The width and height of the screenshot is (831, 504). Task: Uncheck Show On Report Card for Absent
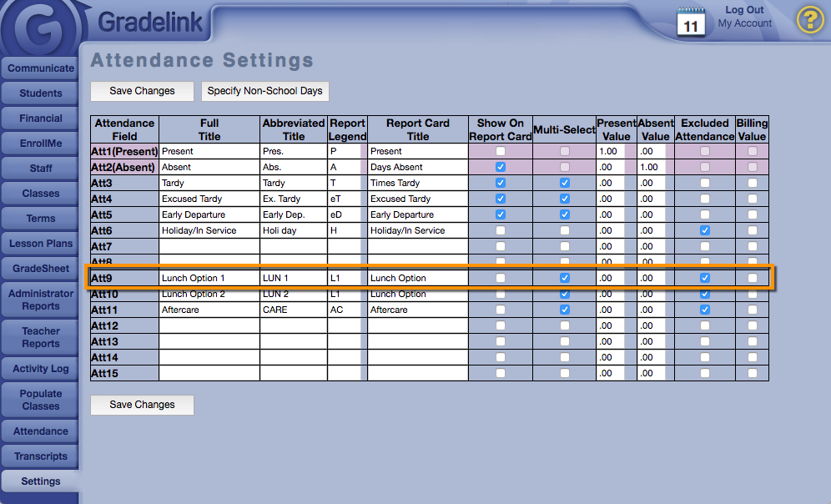[x=501, y=167]
